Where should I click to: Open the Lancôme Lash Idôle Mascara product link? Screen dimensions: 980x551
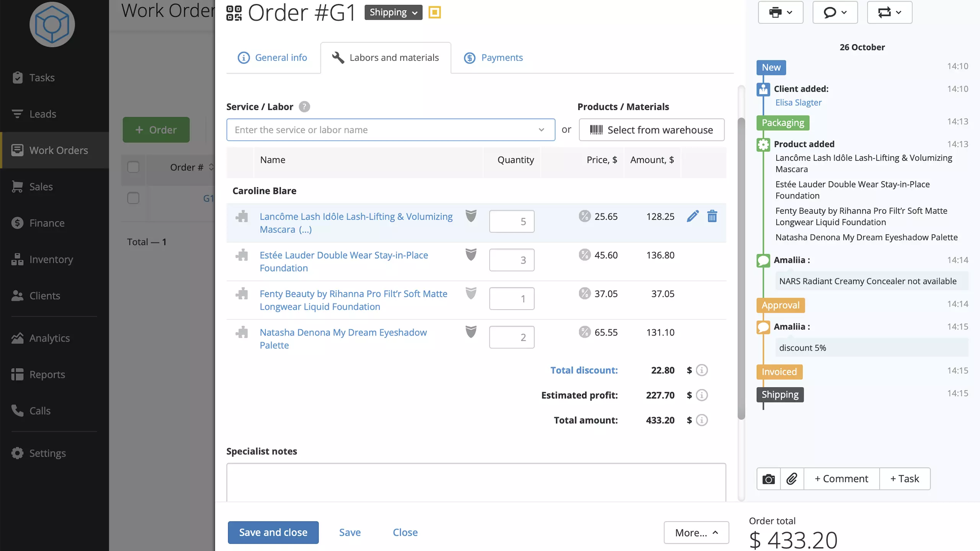[x=356, y=223]
